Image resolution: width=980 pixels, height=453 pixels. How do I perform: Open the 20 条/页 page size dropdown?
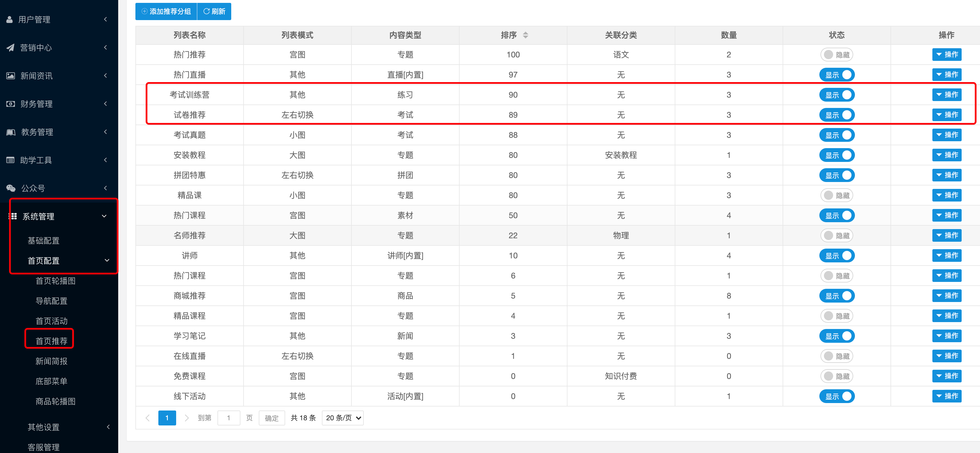point(342,418)
